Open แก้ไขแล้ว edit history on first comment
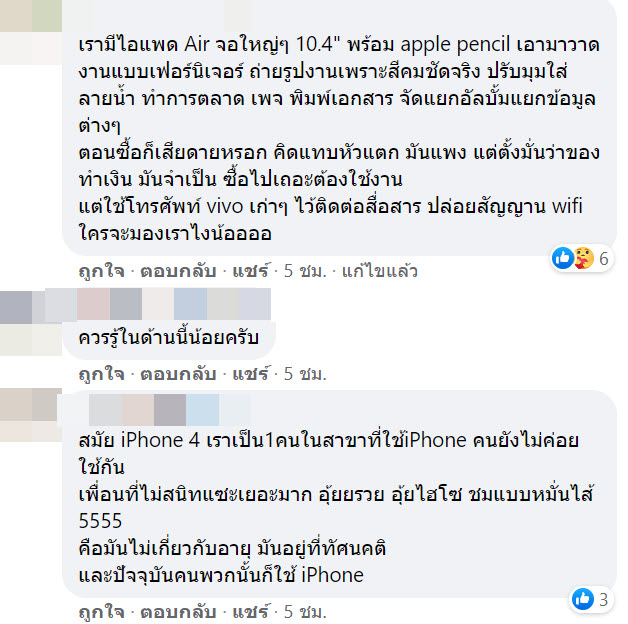This screenshot has width=628, height=624. tap(379, 271)
